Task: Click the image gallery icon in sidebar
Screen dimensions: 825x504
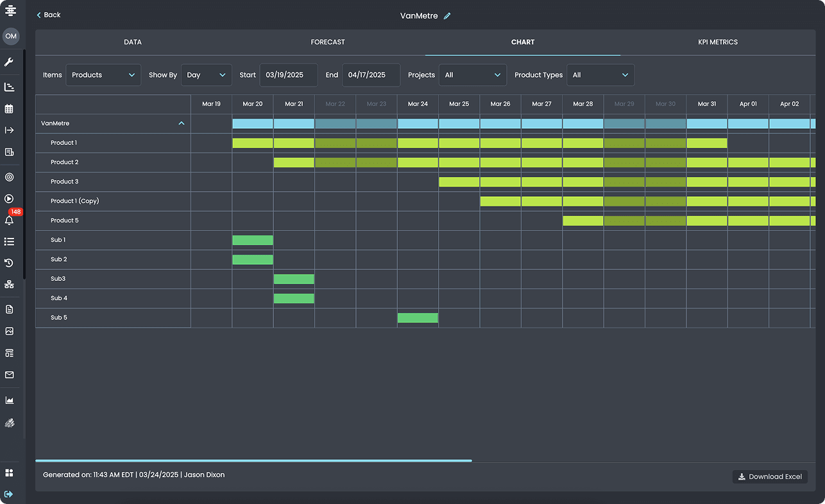Action: [9, 332]
